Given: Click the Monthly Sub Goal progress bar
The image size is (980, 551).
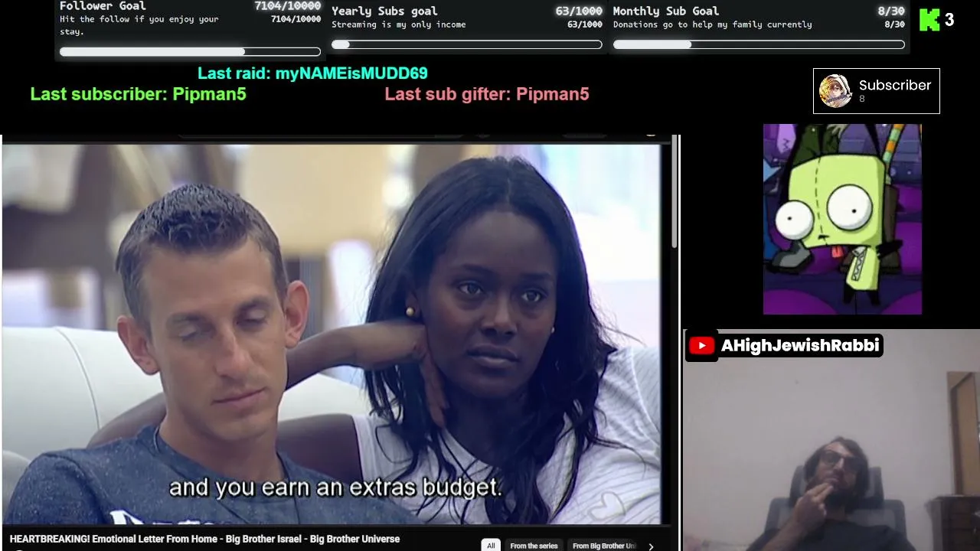Looking at the screenshot, I should coord(759,44).
